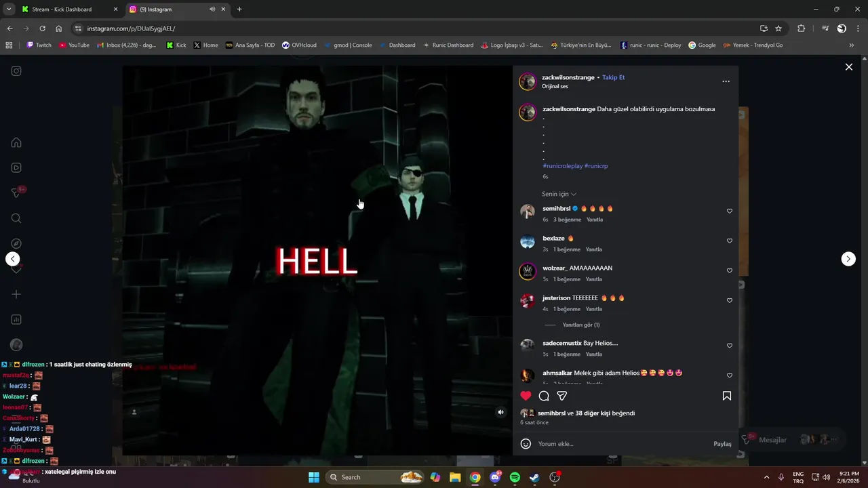Expand 'Yanıtları gör (1)' replies
This screenshot has width=868, height=488.
(x=581, y=325)
